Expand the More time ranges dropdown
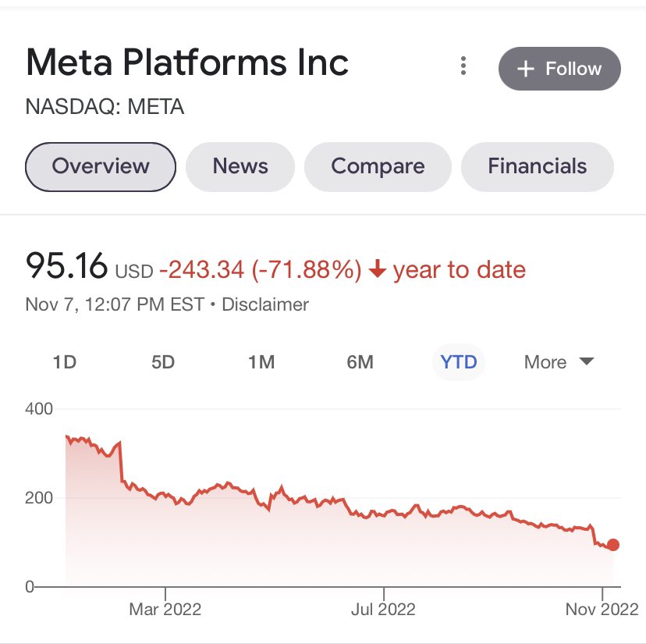 559,362
